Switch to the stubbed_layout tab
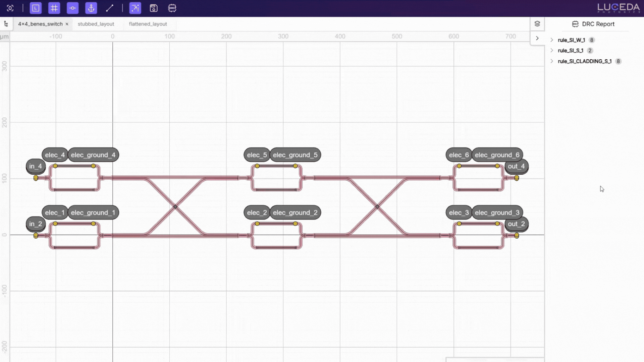Viewport: 644px width, 362px height. click(x=96, y=24)
